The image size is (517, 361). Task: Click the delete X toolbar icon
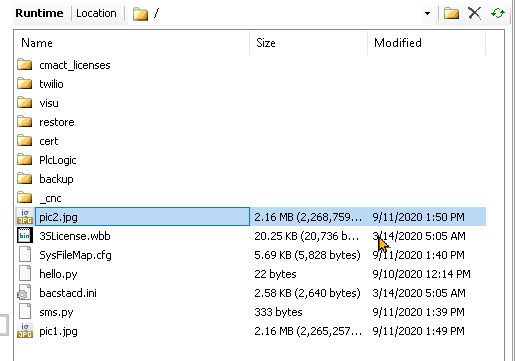pos(474,13)
